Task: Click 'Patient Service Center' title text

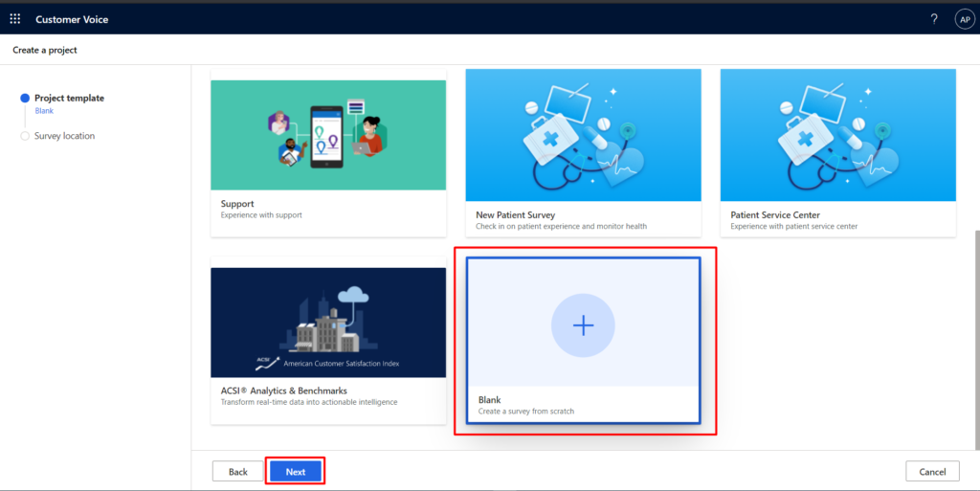Action: [x=775, y=215]
